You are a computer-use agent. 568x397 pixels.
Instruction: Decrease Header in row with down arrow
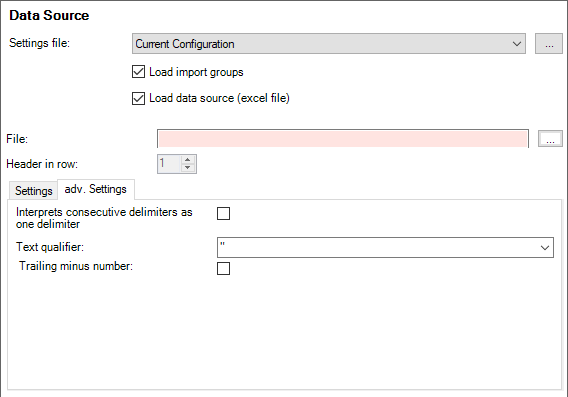[187, 168]
